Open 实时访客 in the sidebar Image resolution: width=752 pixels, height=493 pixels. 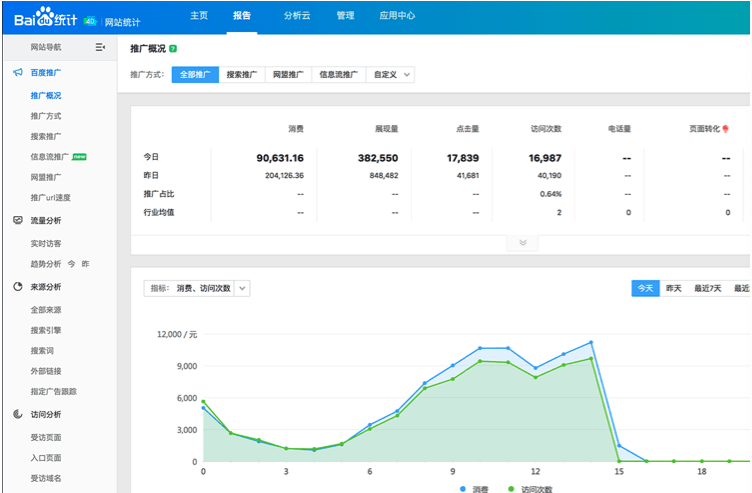[x=46, y=244]
